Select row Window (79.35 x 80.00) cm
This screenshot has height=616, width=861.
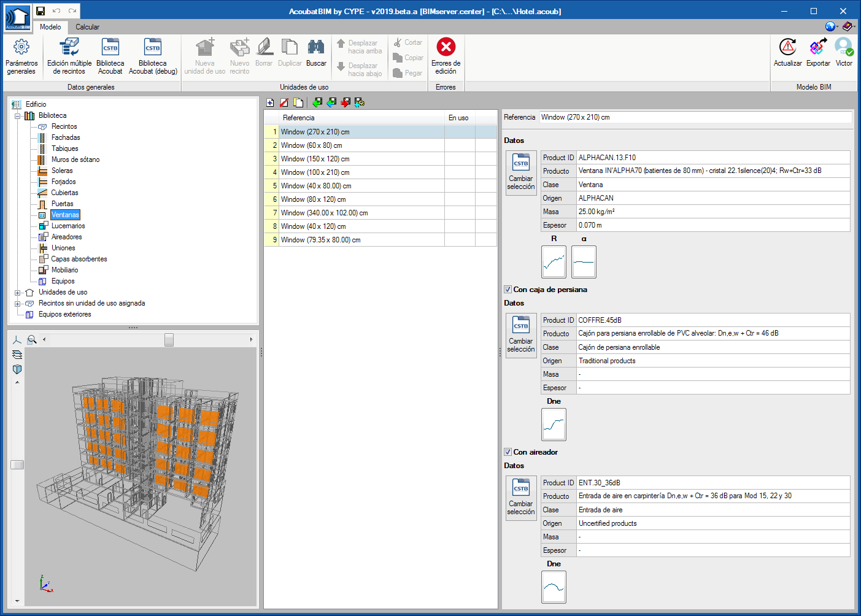380,240
